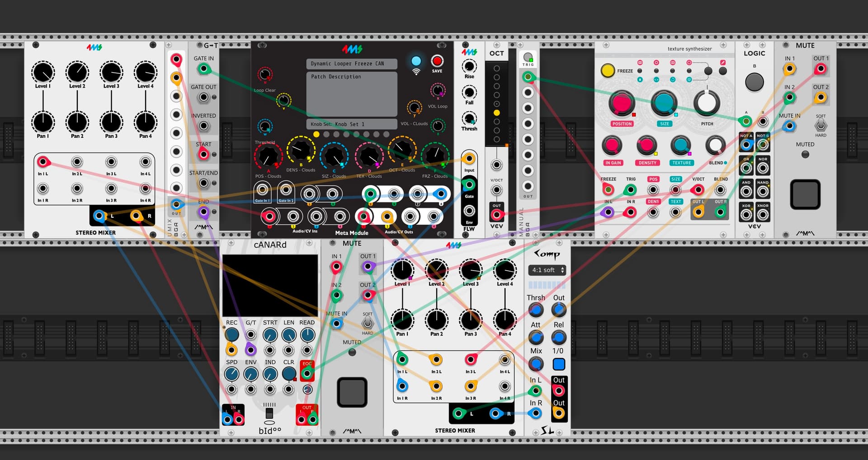The height and width of the screenshot is (460, 868).
Task: Click the red SAVE button on Meta Module
Action: (437, 61)
